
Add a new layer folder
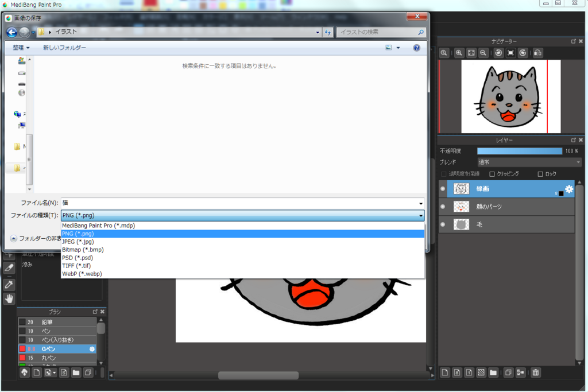pos(493,372)
